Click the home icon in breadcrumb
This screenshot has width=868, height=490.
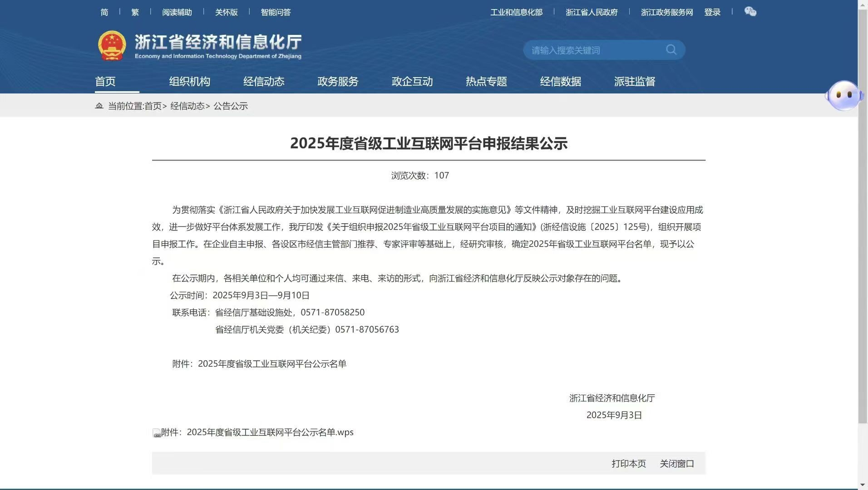click(x=99, y=106)
